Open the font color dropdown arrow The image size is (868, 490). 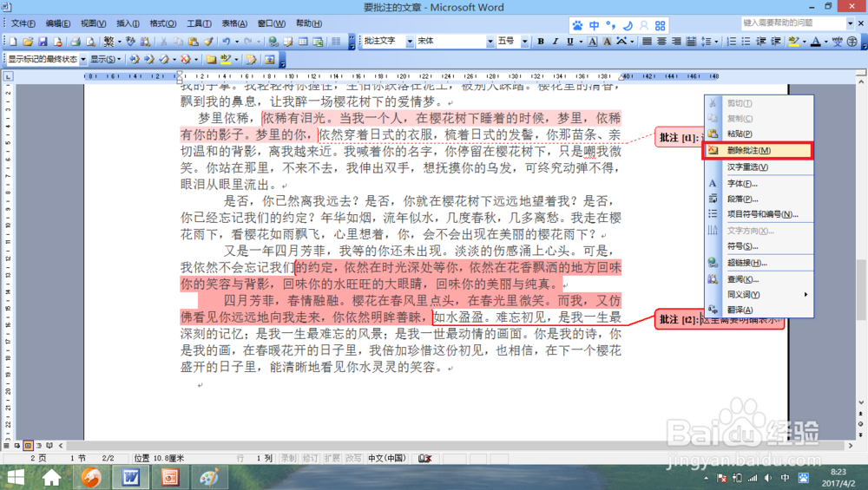point(825,42)
